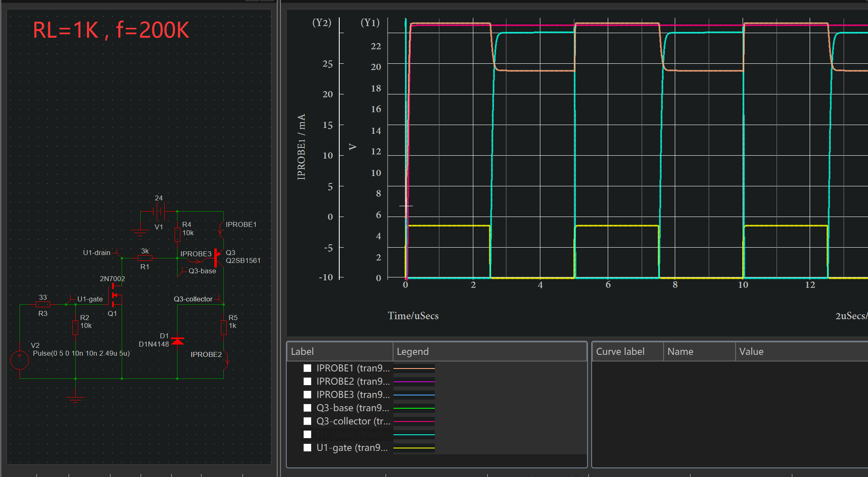Image resolution: width=868 pixels, height=477 pixels.
Task: Toggle the U1-drain curve checkbox
Action: 307,434
